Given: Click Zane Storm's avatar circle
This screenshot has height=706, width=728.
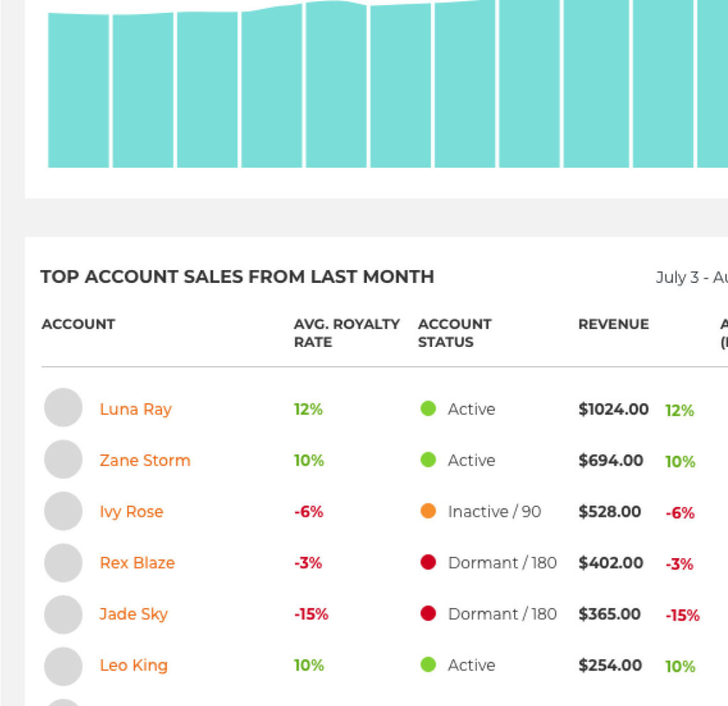Looking at the screenshot, I should [63, 459].
